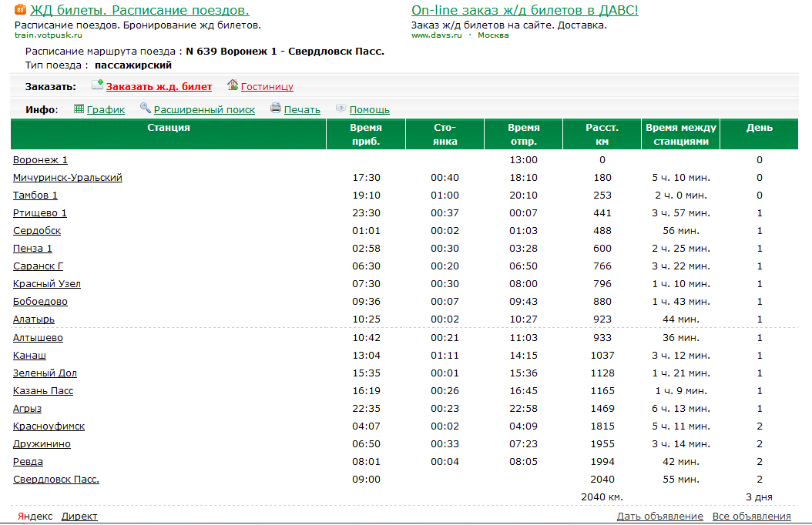Open the Казань Пасс station link
The width and height of the screenshot is (812, 525).
point(43,391)
